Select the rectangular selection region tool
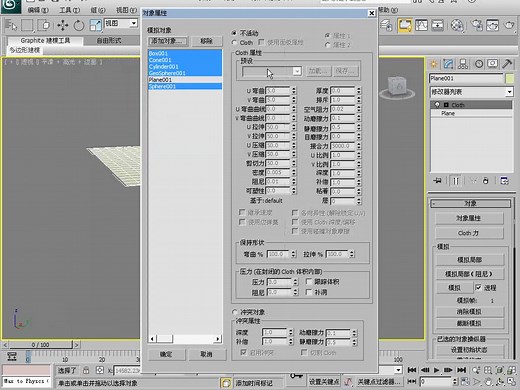 pyautogui.click(x=27, y=25)
